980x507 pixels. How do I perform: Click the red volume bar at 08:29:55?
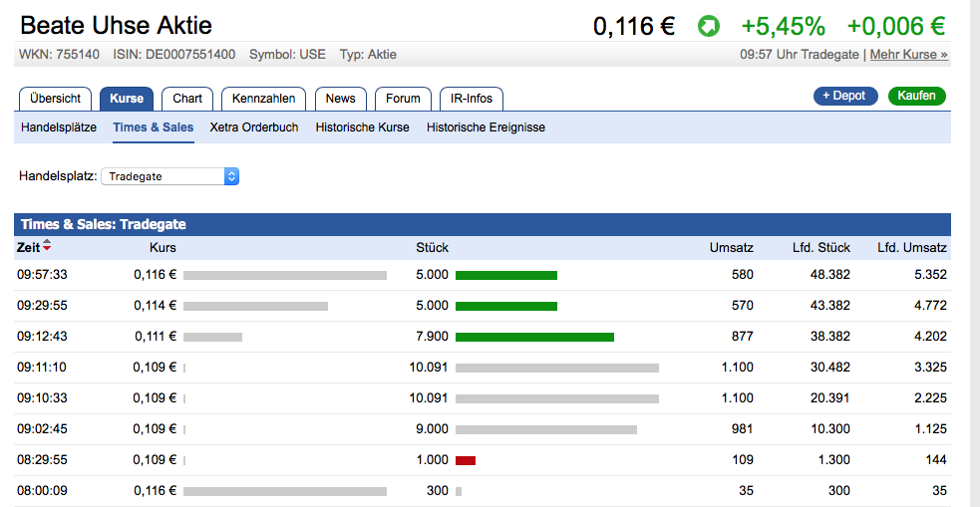click(466, 461)
